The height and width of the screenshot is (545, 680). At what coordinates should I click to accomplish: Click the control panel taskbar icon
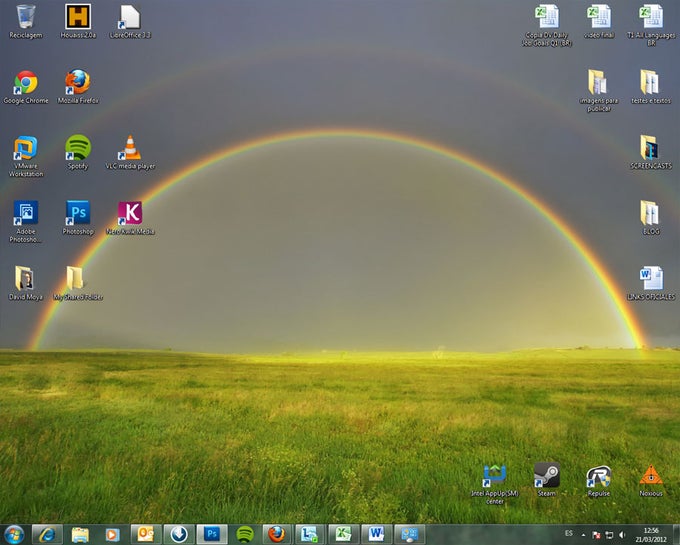[409, 535]
